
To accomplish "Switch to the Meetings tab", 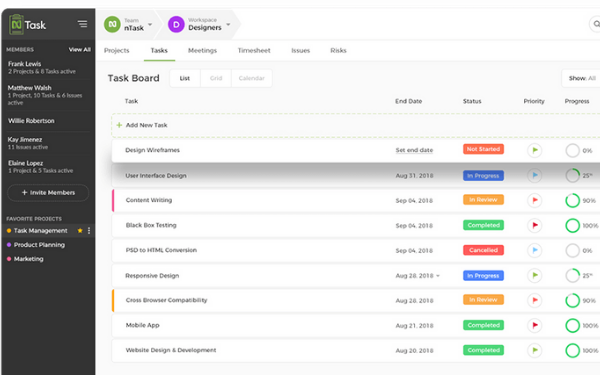I will pyautogui.click(x=202, y=51).
